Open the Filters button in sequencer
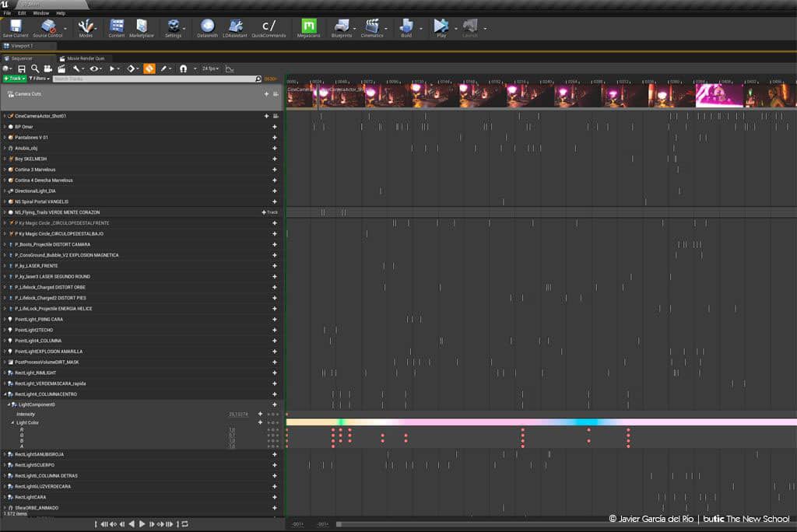 [x=39, y=79]
